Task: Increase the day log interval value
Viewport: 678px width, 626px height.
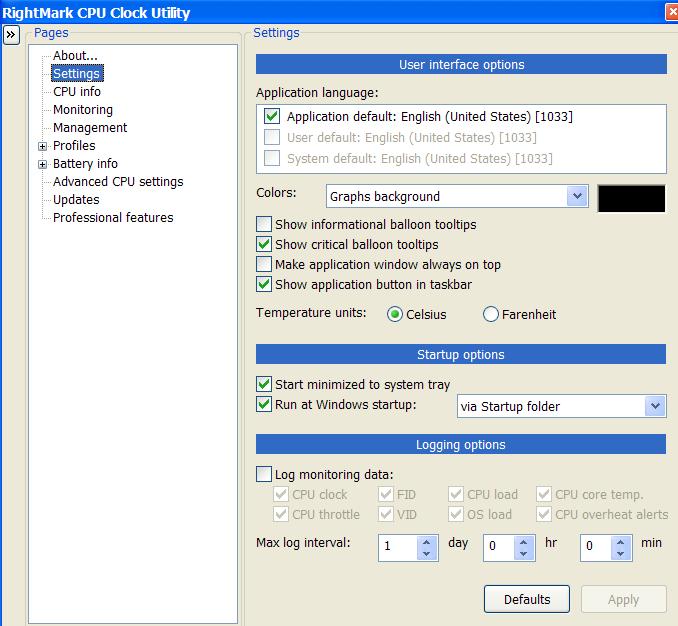Action: click(427, 542)
